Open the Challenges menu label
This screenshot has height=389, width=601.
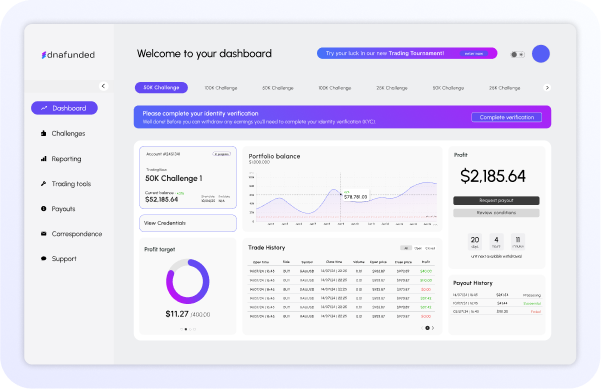(x=68, y=133)
